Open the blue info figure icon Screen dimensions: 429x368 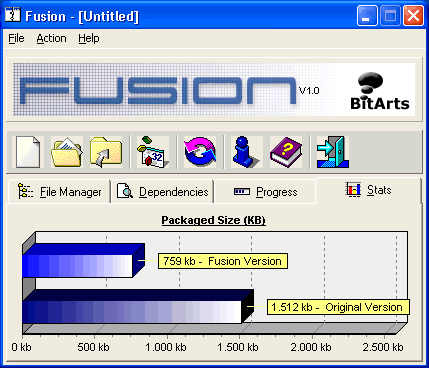pos(247,152)
